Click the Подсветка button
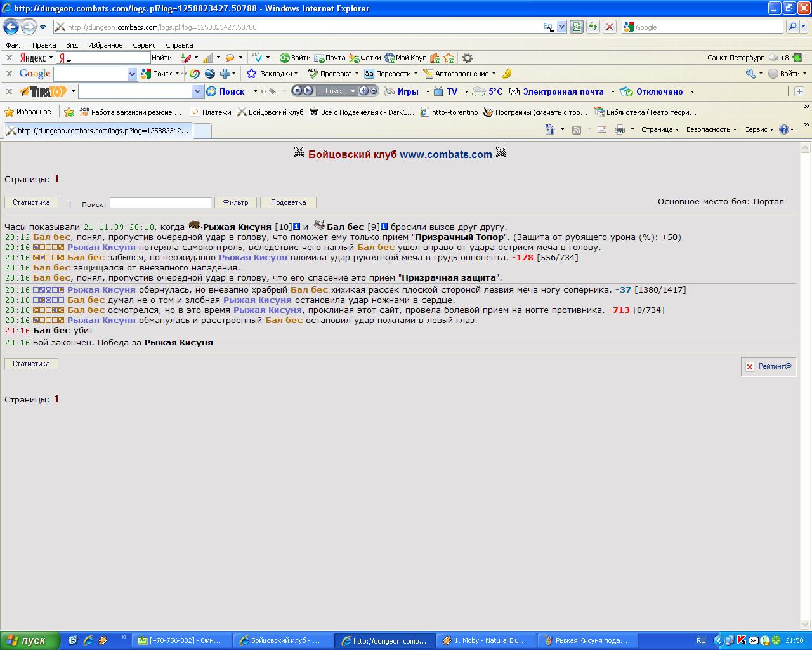The image size is (812, 650). (288, 202)
